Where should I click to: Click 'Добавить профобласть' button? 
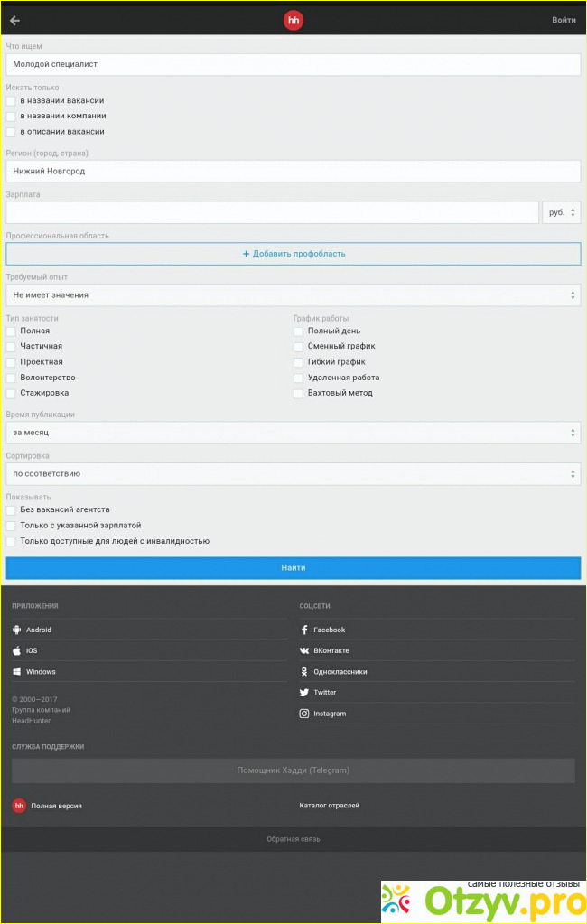(x=293, y=254)
